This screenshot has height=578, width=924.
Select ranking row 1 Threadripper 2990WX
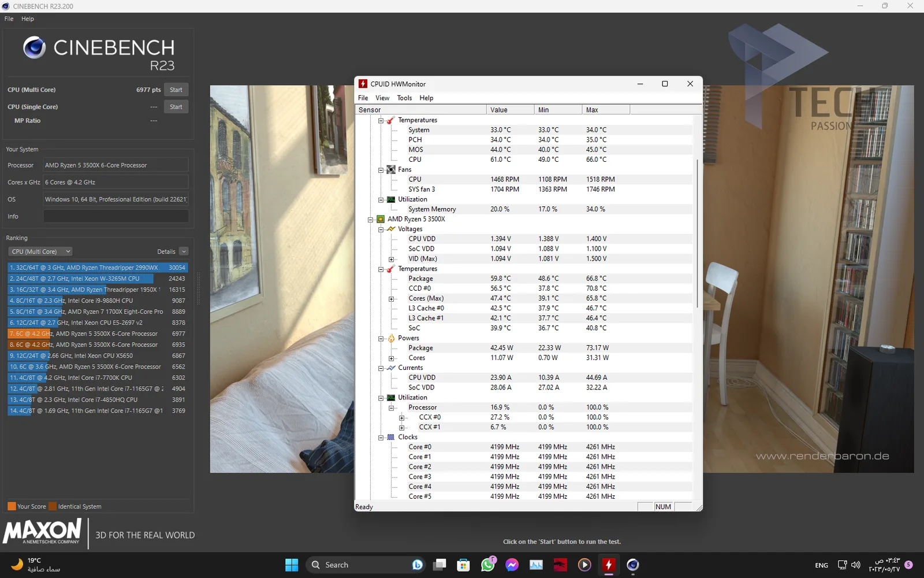pos(98,268)
